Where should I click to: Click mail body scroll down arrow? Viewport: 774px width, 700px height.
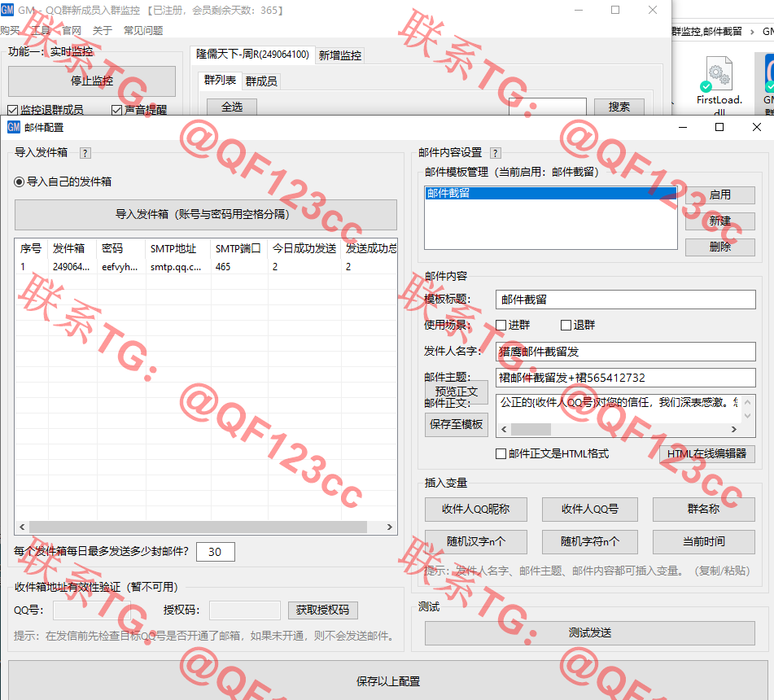pyautogui.click(x=748, y=416)
